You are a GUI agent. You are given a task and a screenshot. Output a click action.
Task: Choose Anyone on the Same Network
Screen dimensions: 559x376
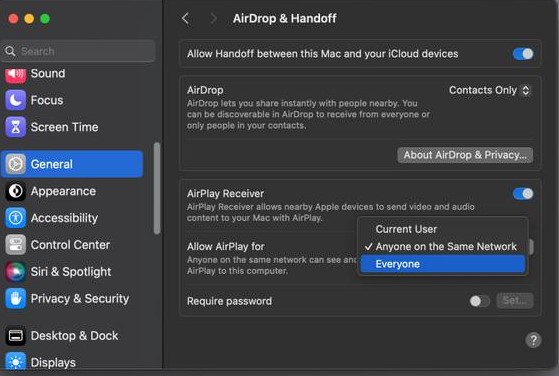442,247
